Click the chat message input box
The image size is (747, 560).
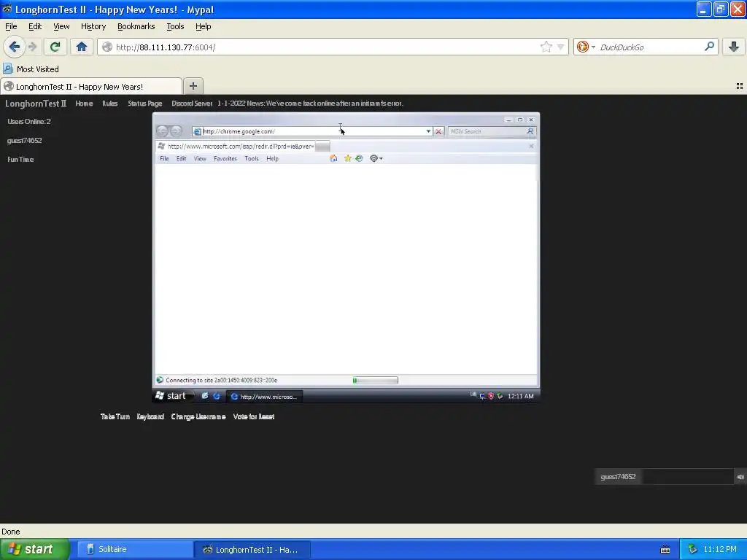pos(687,477)
